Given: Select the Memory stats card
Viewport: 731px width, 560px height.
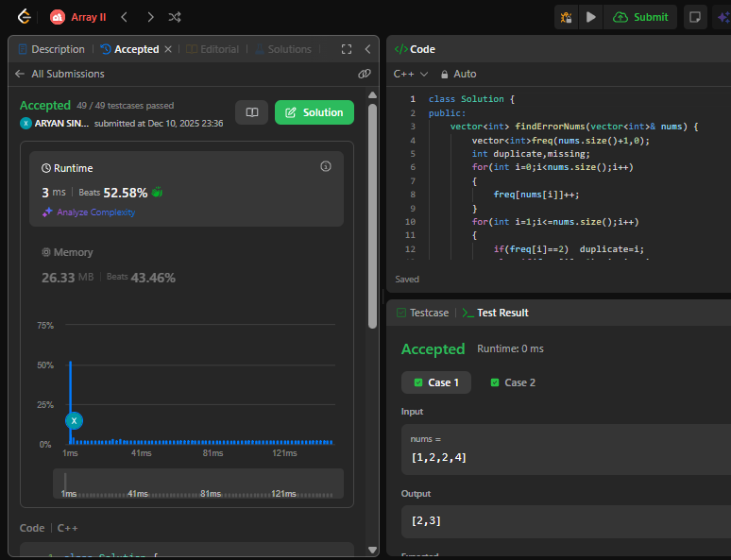Looking at the screenshot, I should (186, 264).
